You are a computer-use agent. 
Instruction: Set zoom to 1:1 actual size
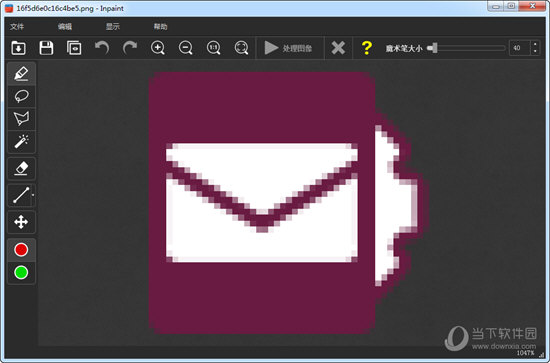(x=214, y=48)
